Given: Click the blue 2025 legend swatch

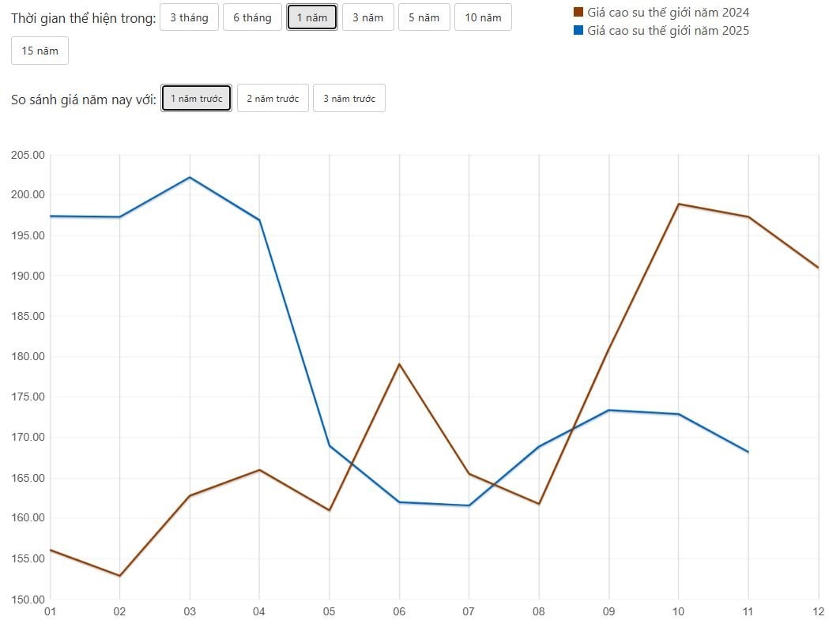Looking at the screenshot, I should point(578,31).
